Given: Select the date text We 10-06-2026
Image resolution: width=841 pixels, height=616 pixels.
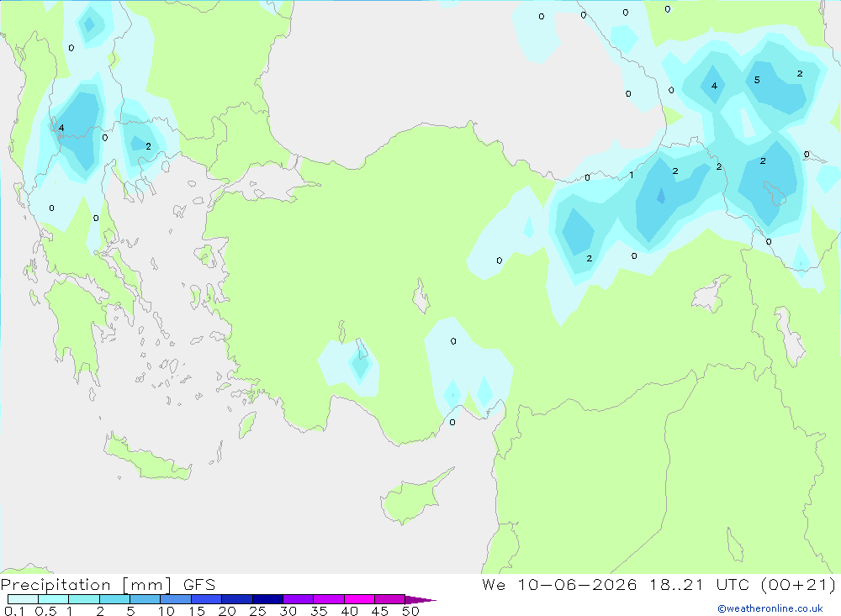Looking at the screenshot, I should coord(559,584).
